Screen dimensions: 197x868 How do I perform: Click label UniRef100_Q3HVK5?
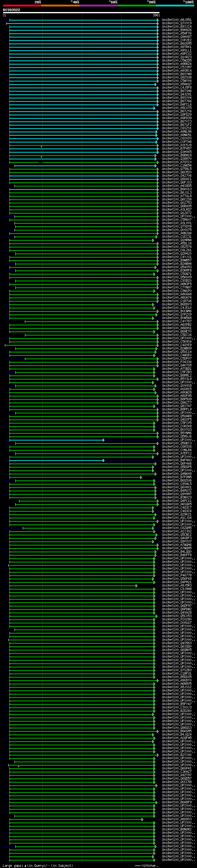coord(176,152)
